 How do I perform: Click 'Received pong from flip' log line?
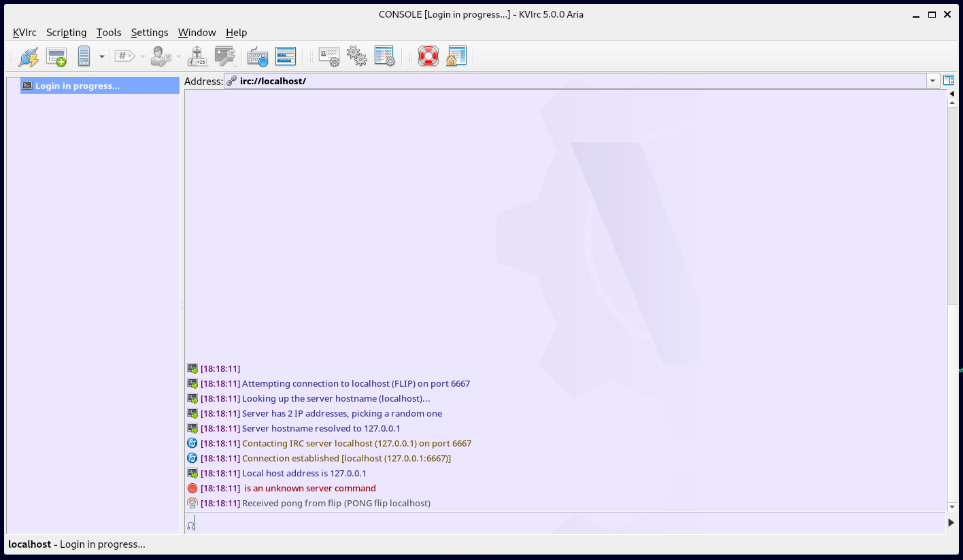pyautogui.click(x=336, y=503)
